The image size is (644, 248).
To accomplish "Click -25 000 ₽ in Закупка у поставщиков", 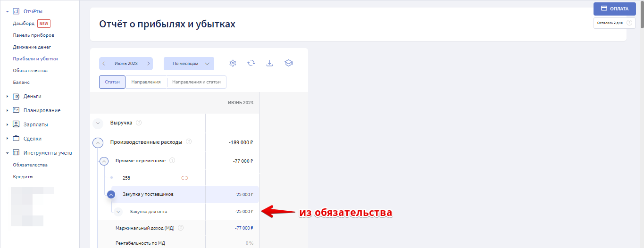I will [244, 194].
